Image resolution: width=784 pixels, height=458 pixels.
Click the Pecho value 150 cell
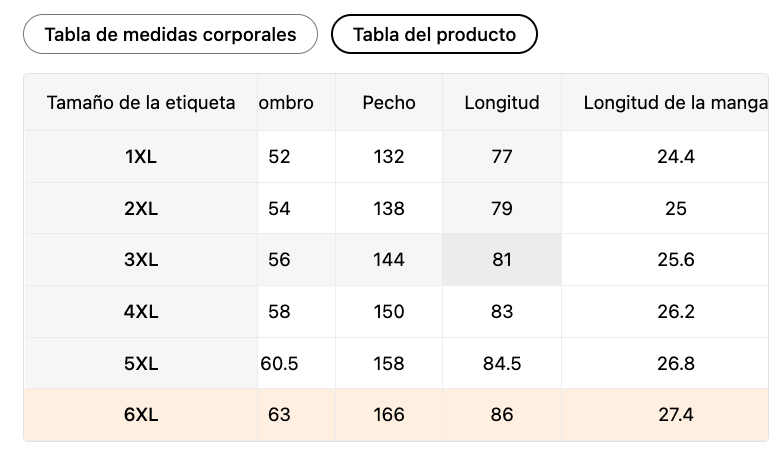[389, 311]
